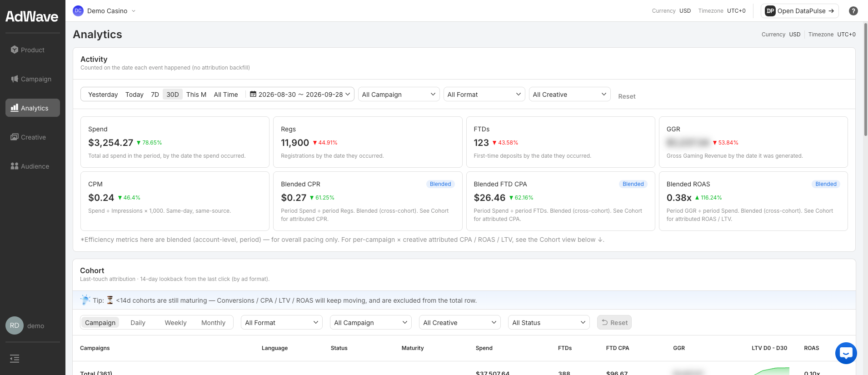The height and width of the screenshot is (375, 868).
Task: Select the Today date preset
Action: pyautogui.click(x=135, y=95)
